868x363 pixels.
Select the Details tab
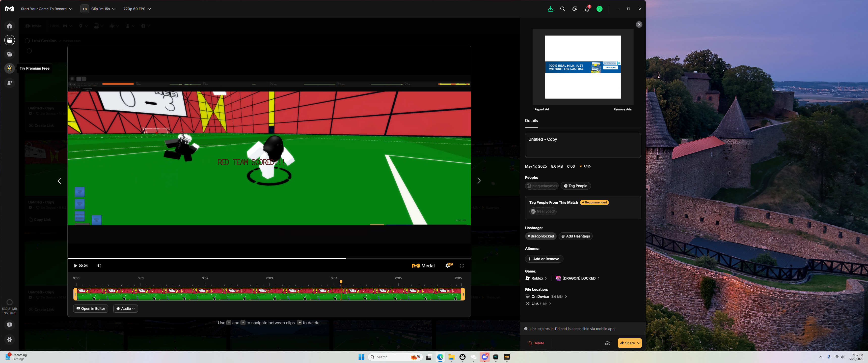[531, 121]
